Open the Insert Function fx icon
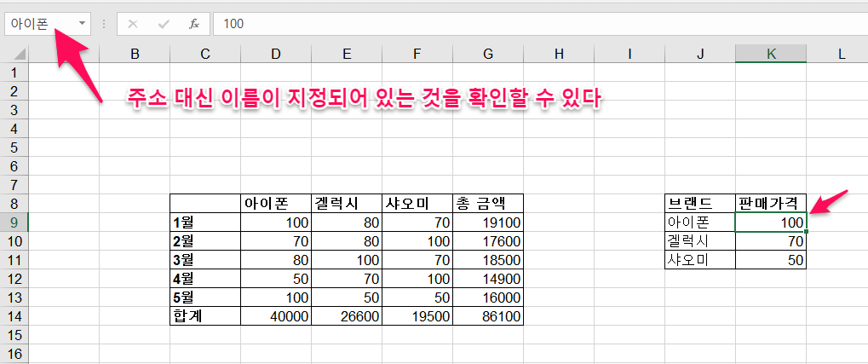Image resolution: width=868 pixels, height=364 pixels. (193, 24)
